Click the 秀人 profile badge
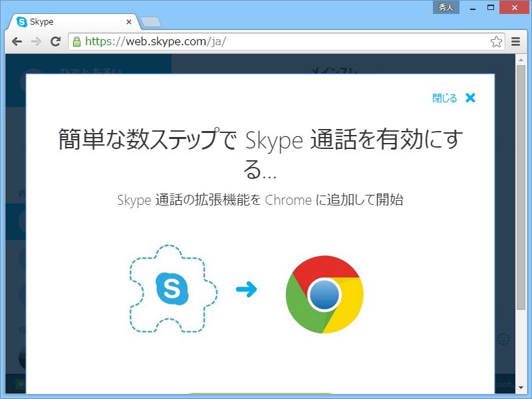Image resolution: width=532 pixels, height=399 pixels. tap(446, 7)
